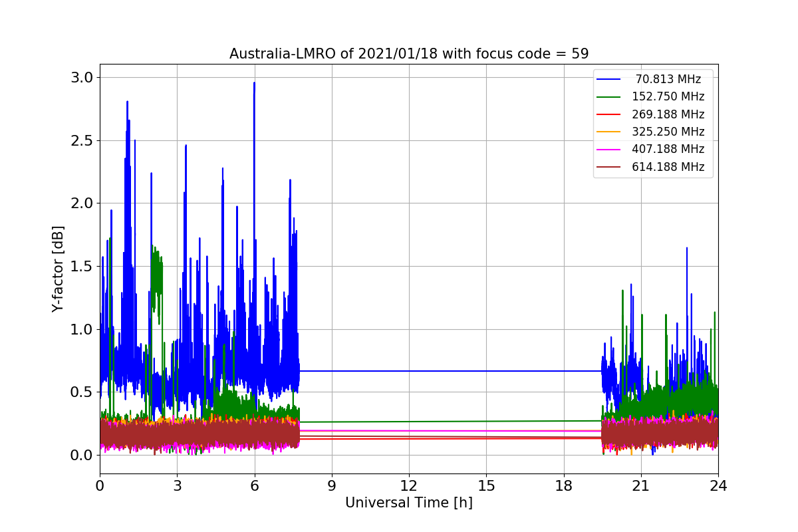Click the 'Universal Time [h]' axis label
Screen dimensions: 798x532
pyautogui.click(x=409, y=503)
